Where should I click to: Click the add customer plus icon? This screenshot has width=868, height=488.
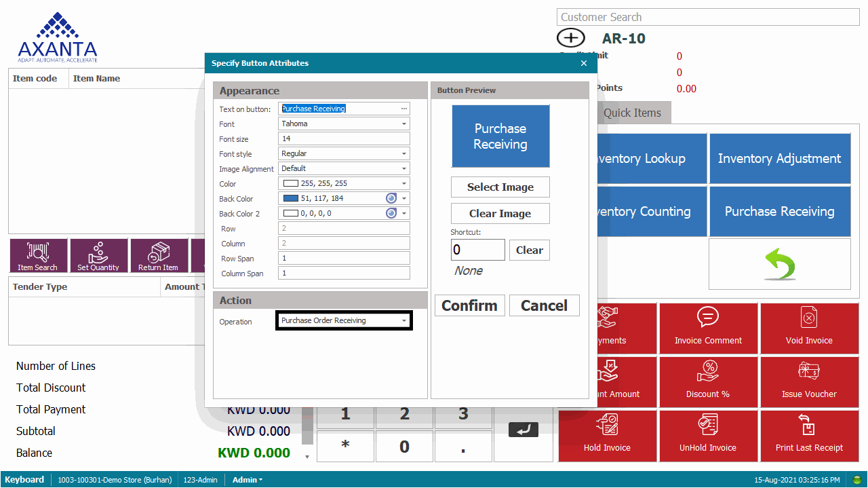click(570, 38)
